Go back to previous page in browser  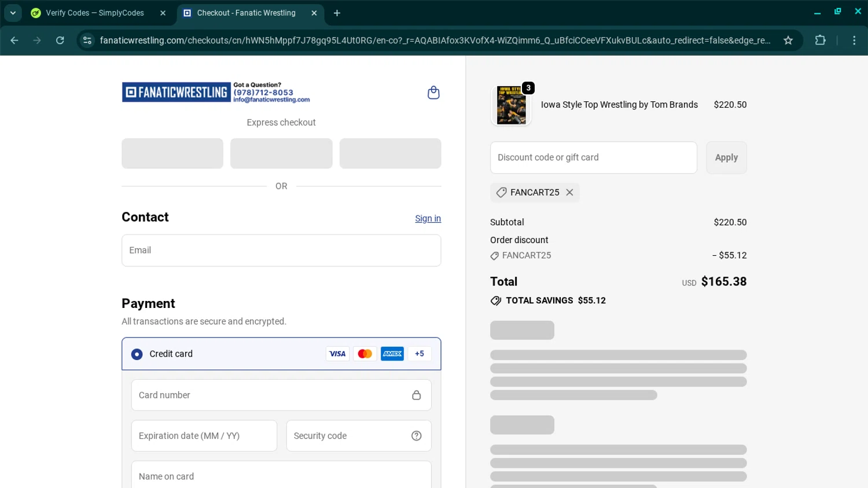[x=14, y=41]
